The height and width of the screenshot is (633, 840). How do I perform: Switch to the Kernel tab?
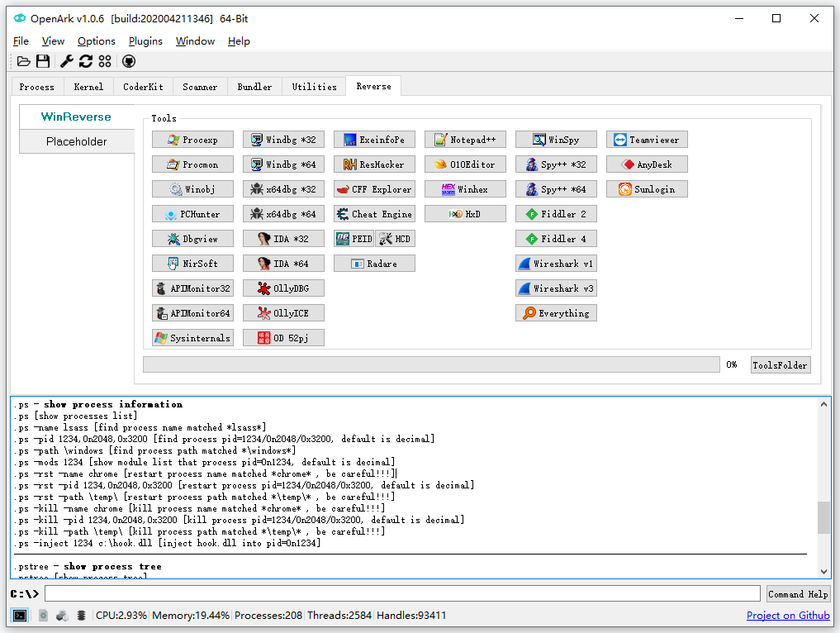coord(88,87)
